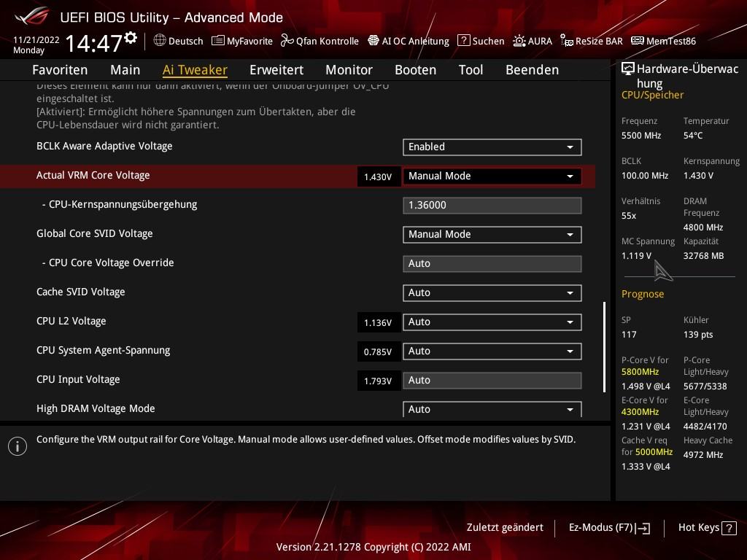Click Hot Keys question mark icon
This screenshot has width=747, height=560.
729,528
